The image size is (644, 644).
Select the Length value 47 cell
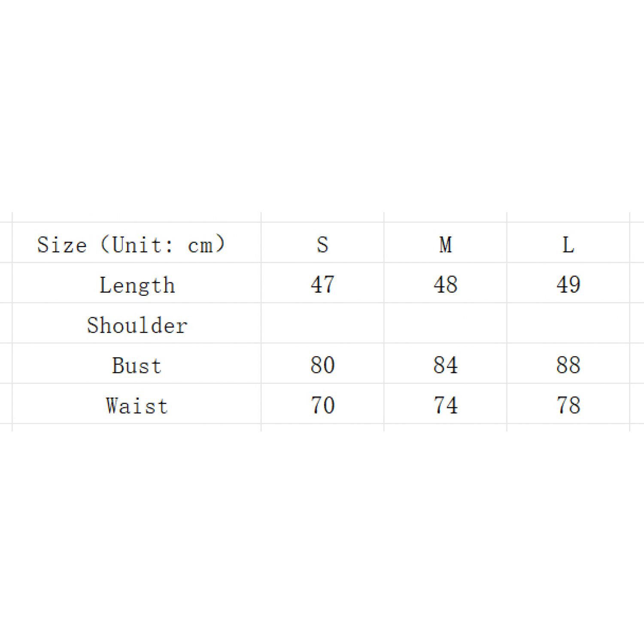click(x=322, y=284)
